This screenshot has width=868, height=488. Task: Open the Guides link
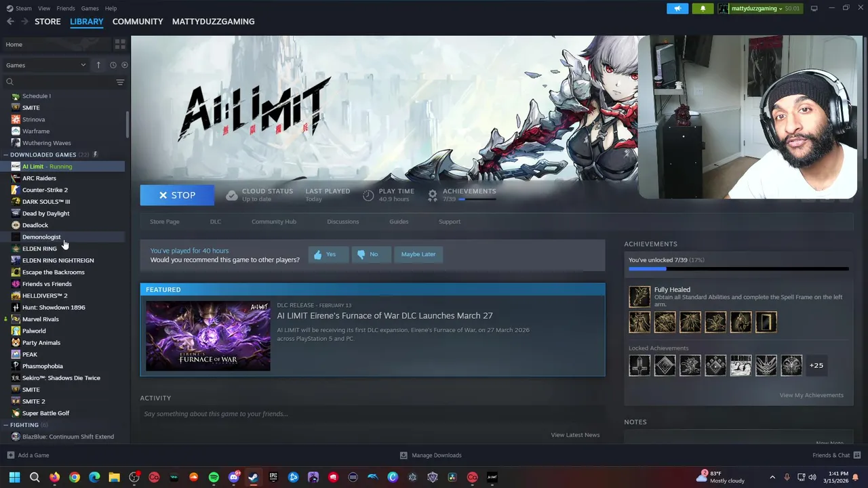pyautogui.click(x=399, y=222)
